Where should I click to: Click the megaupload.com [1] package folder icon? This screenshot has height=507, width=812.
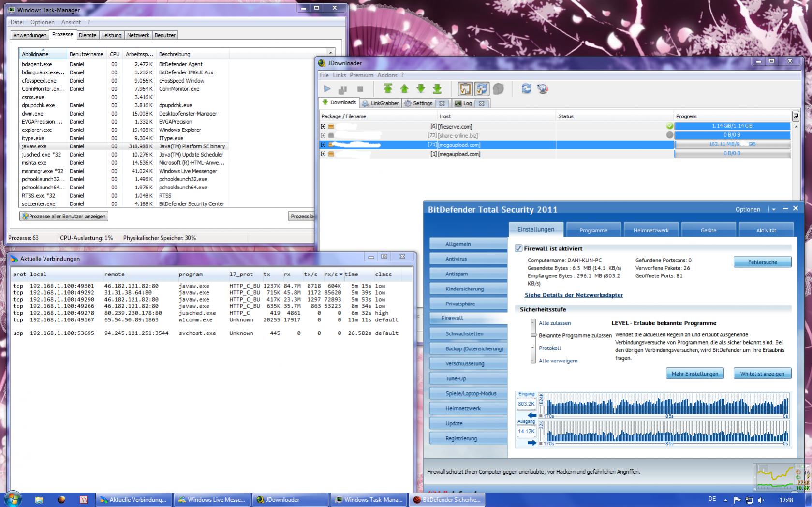pos(331,154)
